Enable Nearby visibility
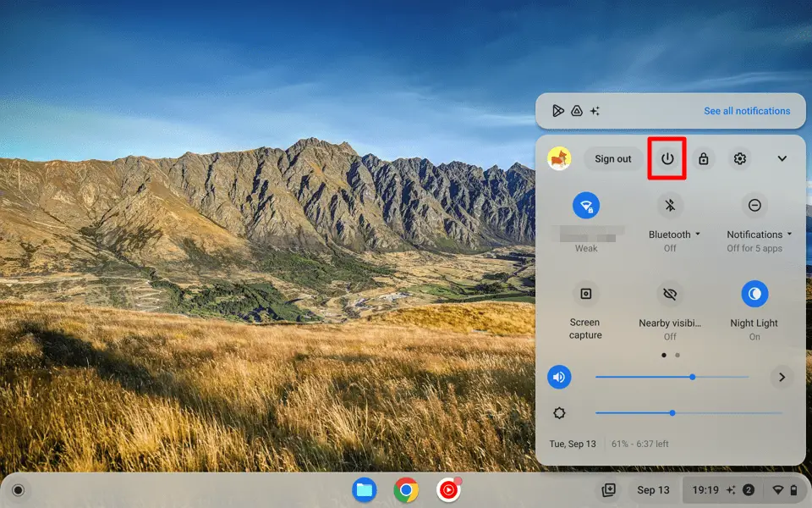The width and height of the screenshot is (812, 508). pos(670,294)
